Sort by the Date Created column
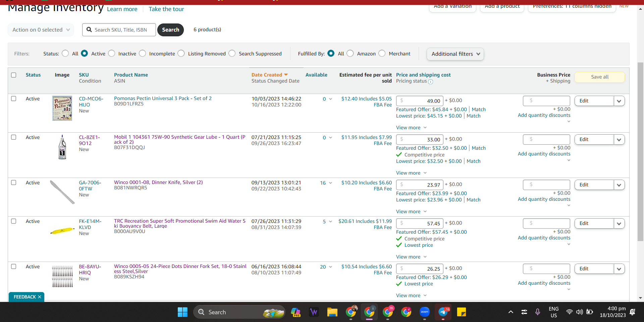Screen dimensions: 644x322 click(x=270, y=75)
